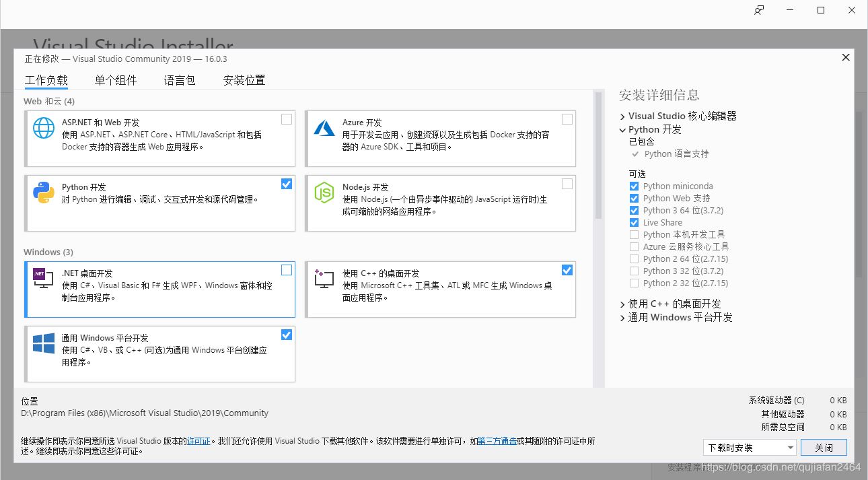
Task: Open the 语言包 tab
Action: 179,79
